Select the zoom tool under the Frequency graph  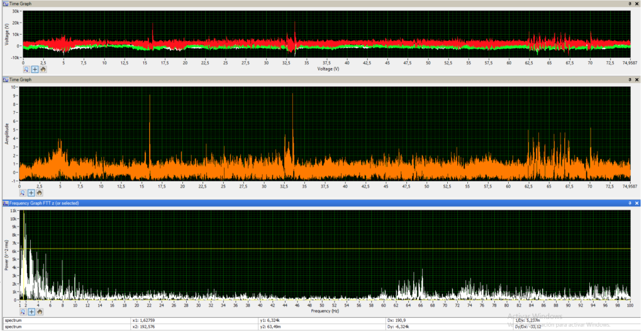(x=23, y=312)
